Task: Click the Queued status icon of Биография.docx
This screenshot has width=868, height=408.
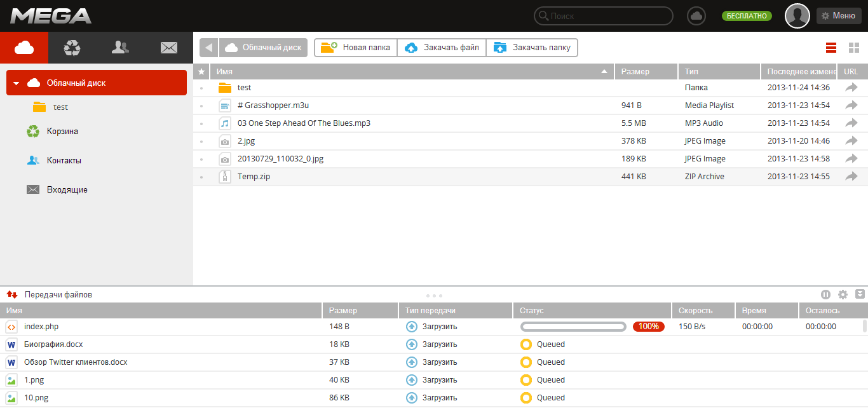Action: 526,344
